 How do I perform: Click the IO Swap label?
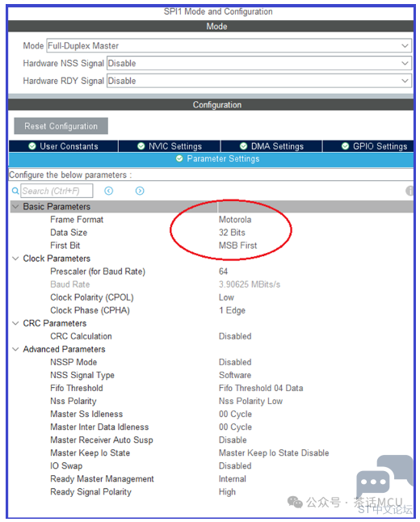(x=66, y=466)
